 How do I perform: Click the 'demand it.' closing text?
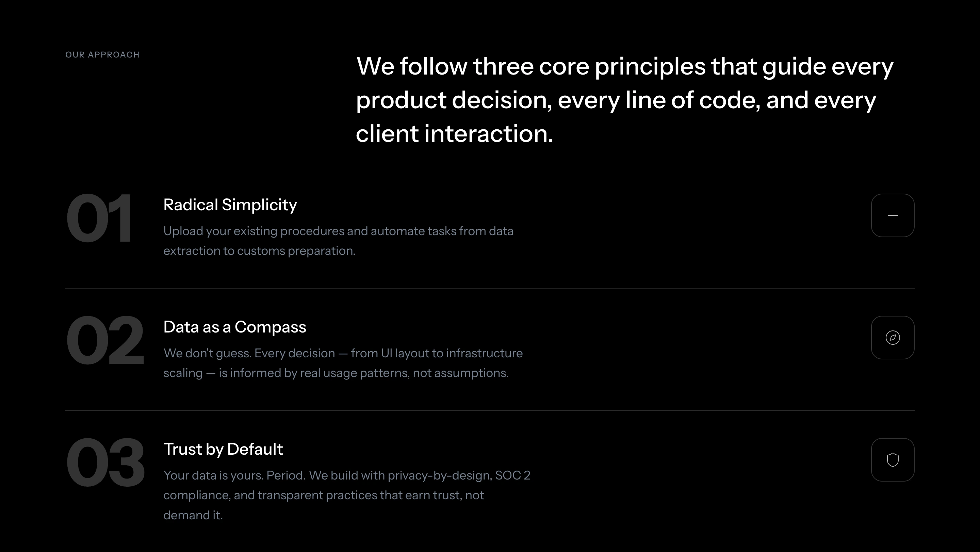click(x=193, y=515)
